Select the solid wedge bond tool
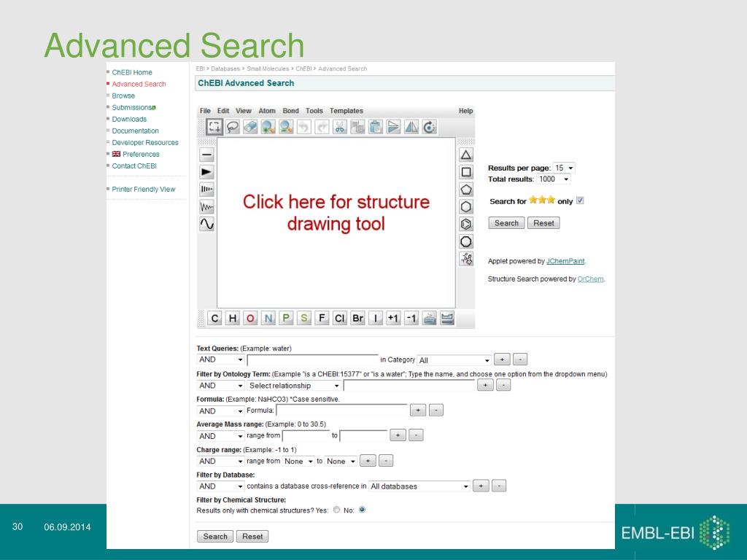747x560 pixels. pyautogui.click(x=206, y=172)
